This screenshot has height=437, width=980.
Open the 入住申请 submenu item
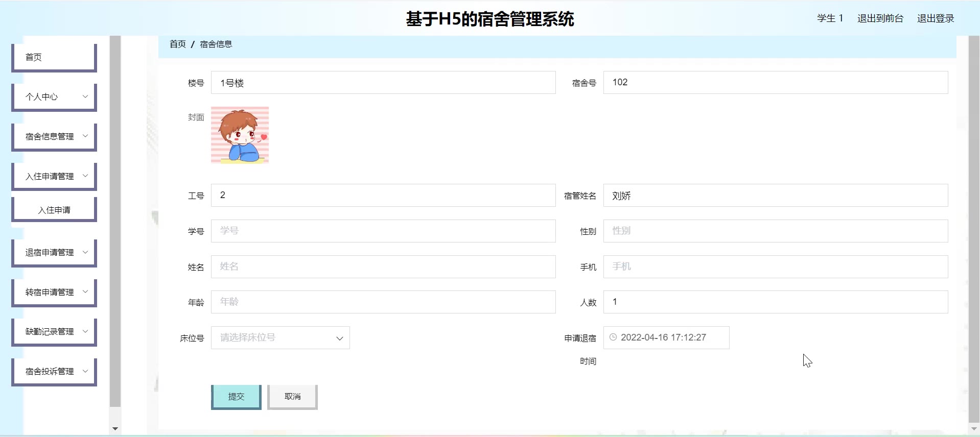[x=54, y=210]
